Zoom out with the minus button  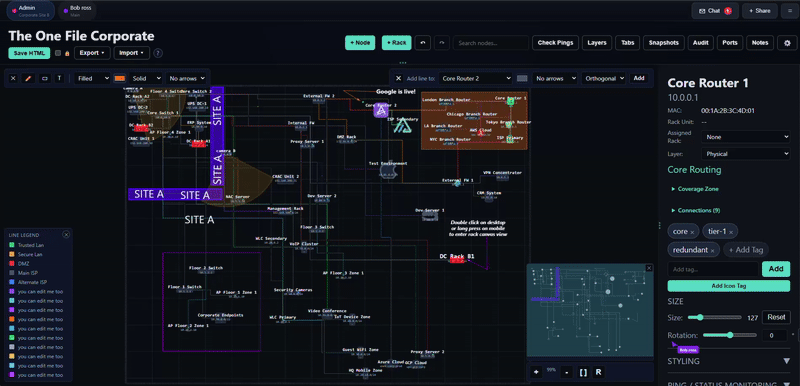tap(567, 372)
